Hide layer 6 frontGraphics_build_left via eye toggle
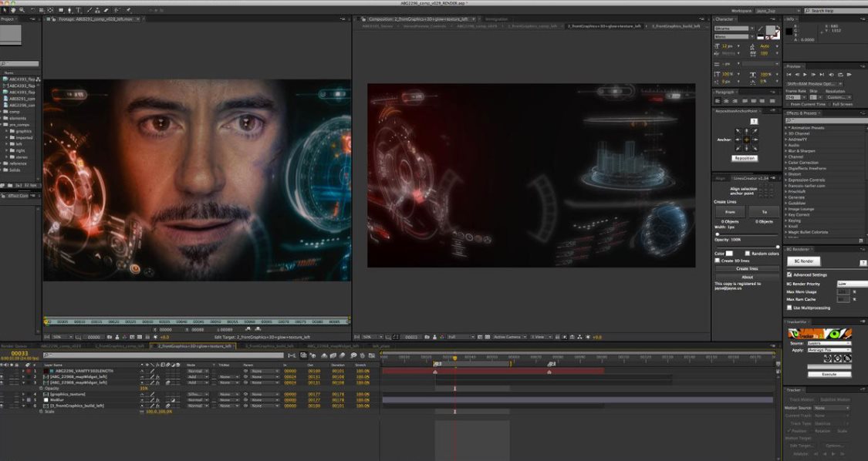The height and width of the screenshot is (461, 868). point(2,405)
